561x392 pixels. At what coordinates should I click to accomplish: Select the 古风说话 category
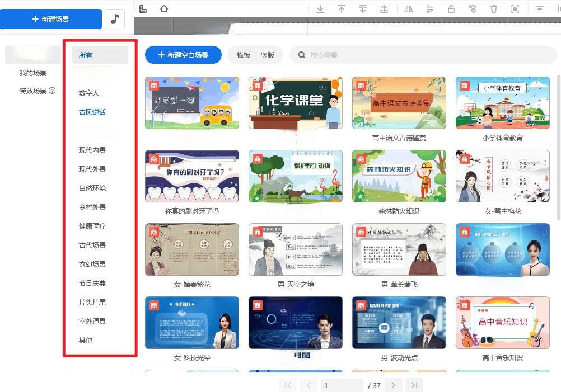tap(92, 112)
